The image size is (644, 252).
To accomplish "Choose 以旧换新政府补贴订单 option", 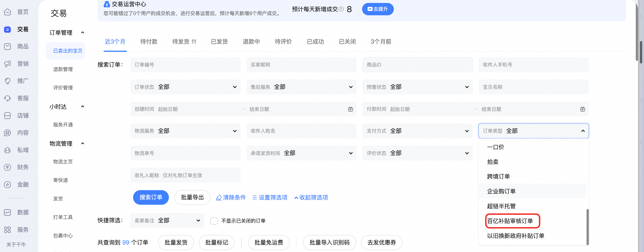I will pyautogui.click(x=533, y=236).
